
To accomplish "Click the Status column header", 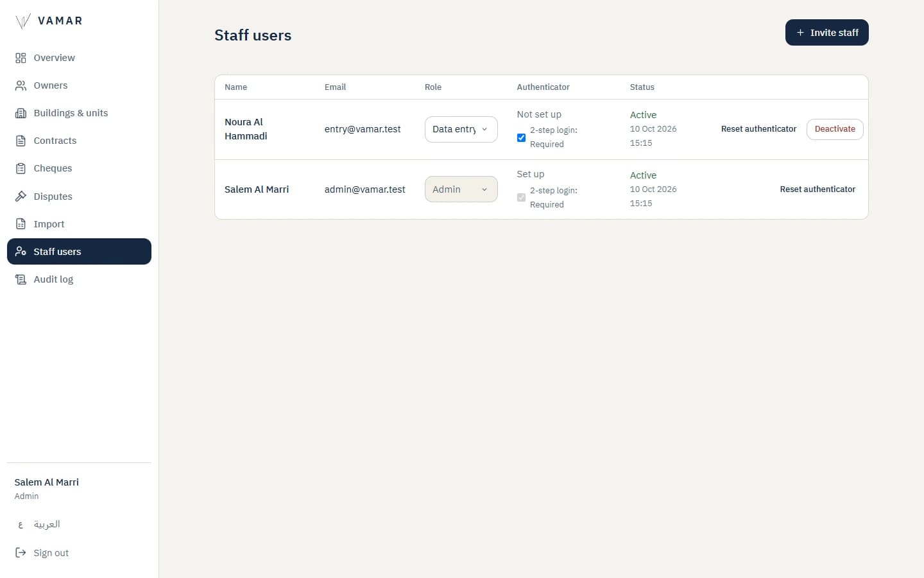I will (642, 87).
